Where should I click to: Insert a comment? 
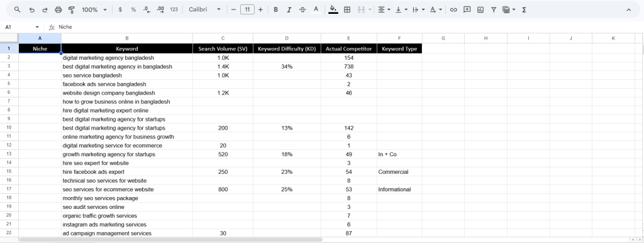467,9
